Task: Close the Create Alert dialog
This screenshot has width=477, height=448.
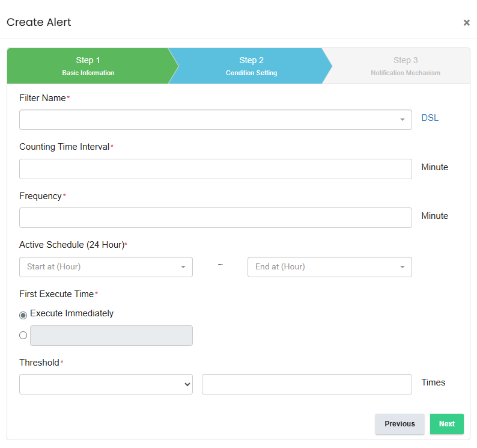Action: click(x=466, y=22)
